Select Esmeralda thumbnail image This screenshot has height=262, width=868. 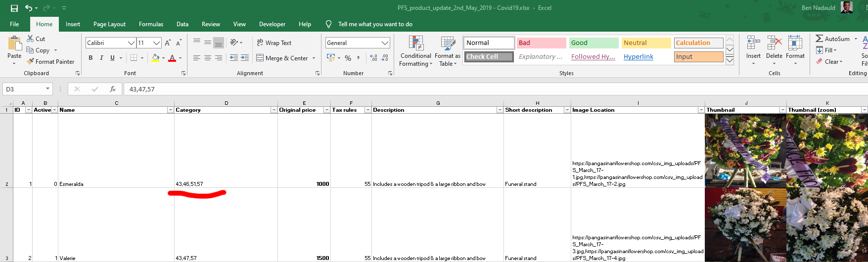745,150
